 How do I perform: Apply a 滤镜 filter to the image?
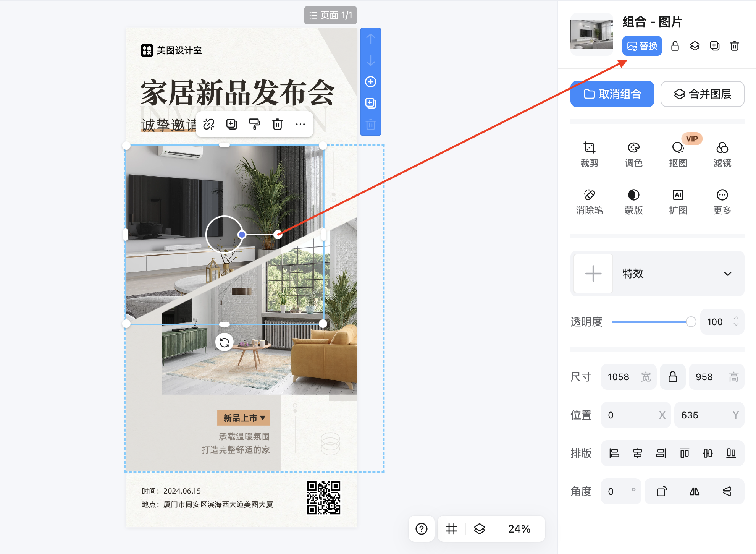722,153
